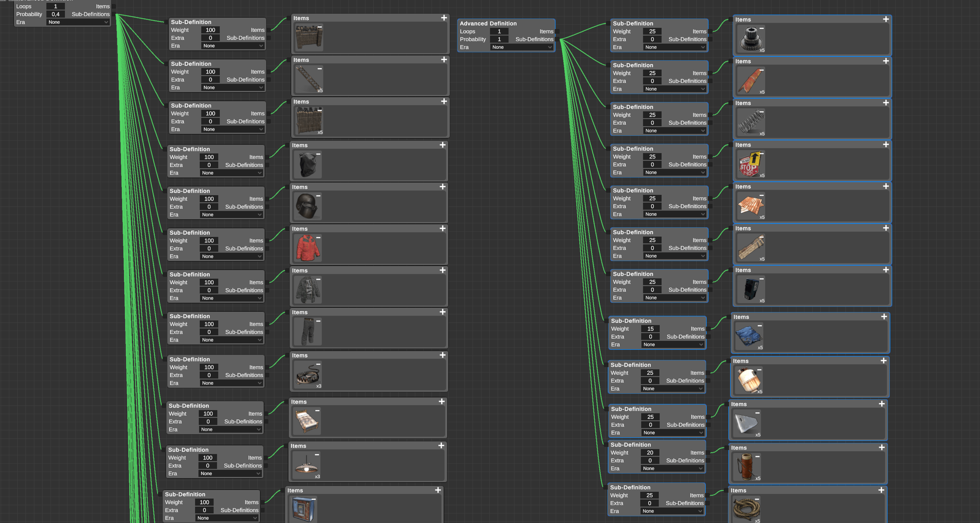Screen dimensions: 980x523
Task: Click the gears item thumbnail
Action: point(751,39)
